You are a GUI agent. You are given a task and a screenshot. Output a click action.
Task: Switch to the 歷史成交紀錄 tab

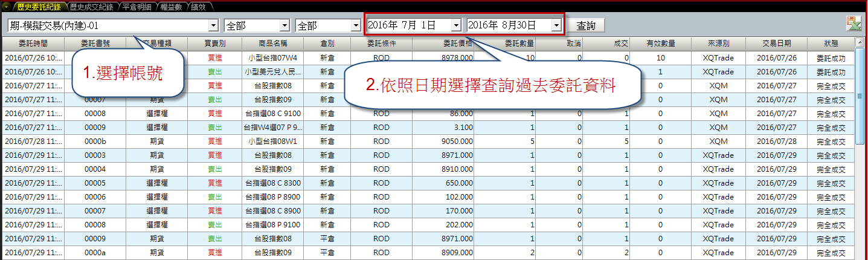[x=91, y=7]
